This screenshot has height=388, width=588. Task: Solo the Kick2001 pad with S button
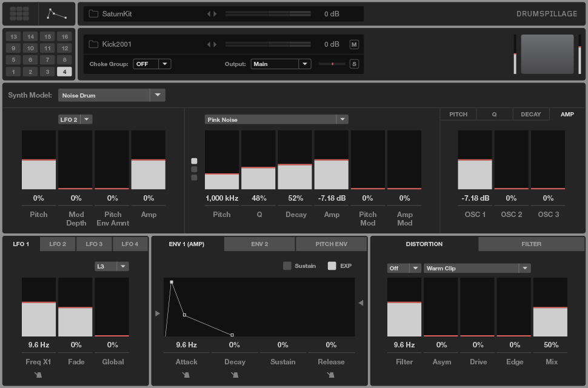pyautogui.click(x=354, y=64)
